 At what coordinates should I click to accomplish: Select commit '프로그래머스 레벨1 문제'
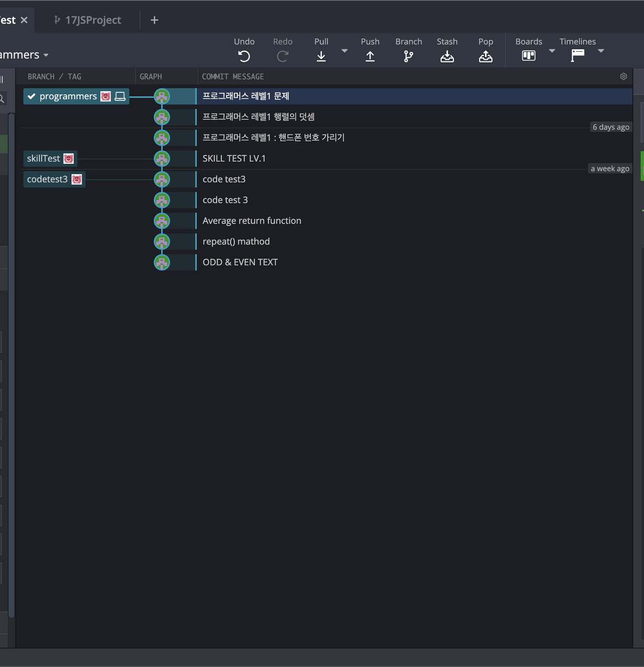(x=246, y=96)
